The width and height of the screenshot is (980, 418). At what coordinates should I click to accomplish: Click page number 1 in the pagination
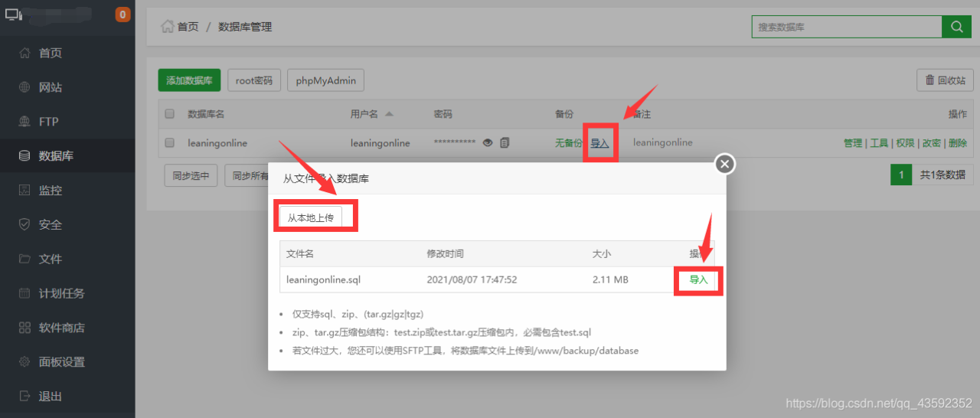tap(901, 175)
